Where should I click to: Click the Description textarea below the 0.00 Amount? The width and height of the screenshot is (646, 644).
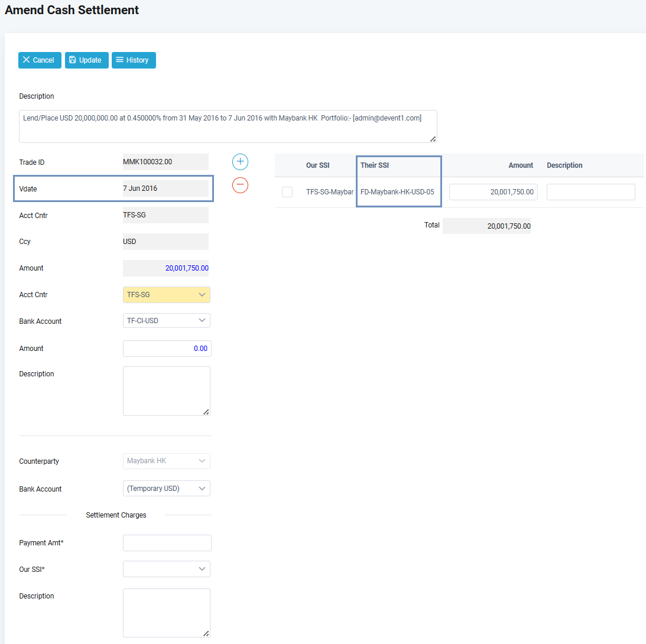167,391
